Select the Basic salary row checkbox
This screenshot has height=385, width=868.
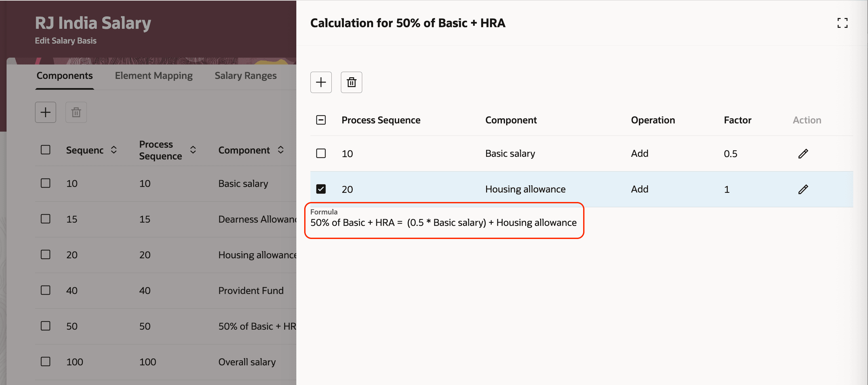pos(321,153)
